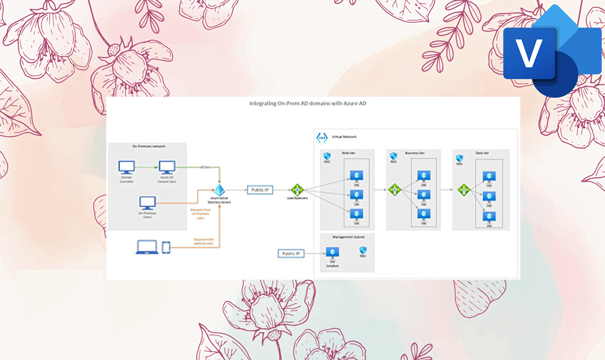Viewport: 605px width, 360px height.
Task: Select the Data tier NSG shield icon
Action: tap(460, 158)
